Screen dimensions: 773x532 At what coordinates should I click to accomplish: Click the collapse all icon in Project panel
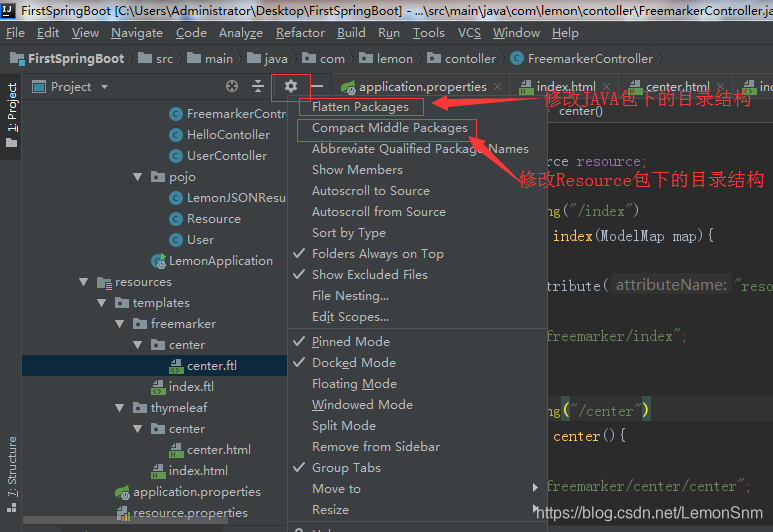(258, 86)
